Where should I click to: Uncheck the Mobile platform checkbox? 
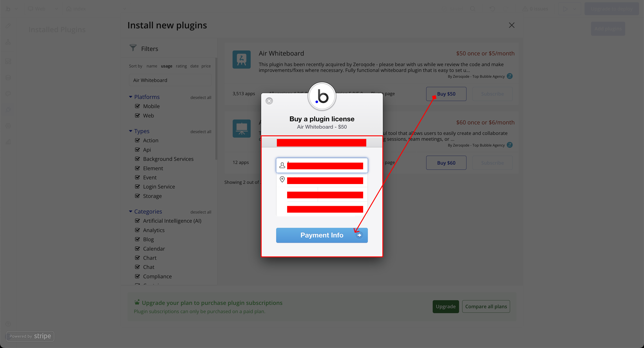[137, 106]
